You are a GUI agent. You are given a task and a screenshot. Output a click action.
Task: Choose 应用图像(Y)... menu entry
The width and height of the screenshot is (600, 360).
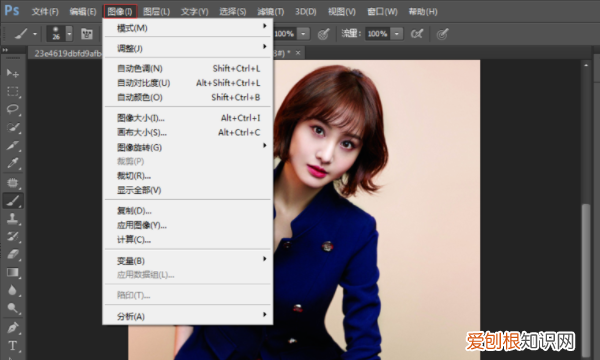pyautogui.click(x=188, y=225)
